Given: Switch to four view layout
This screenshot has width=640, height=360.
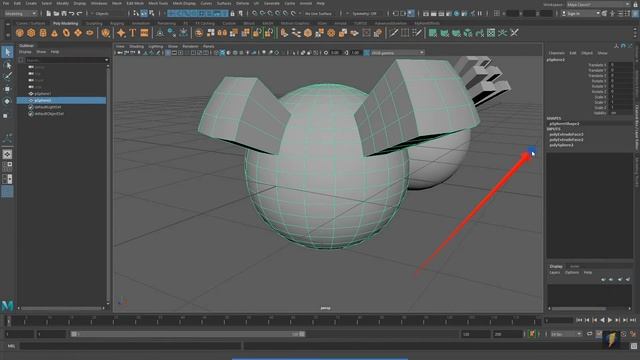Looking at the screenshot, I should click(7, 167).
